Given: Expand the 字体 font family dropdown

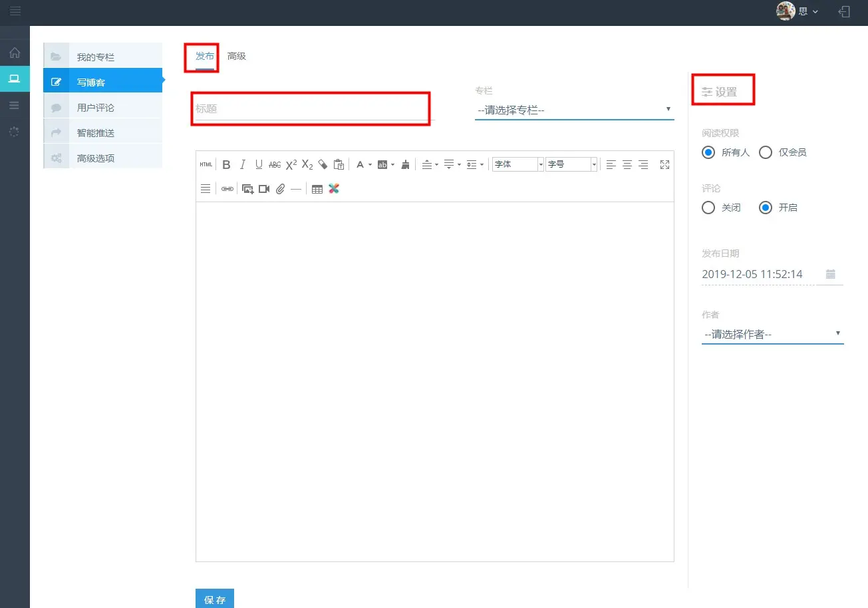Looking at the screenshot, I should pos(541,164).
